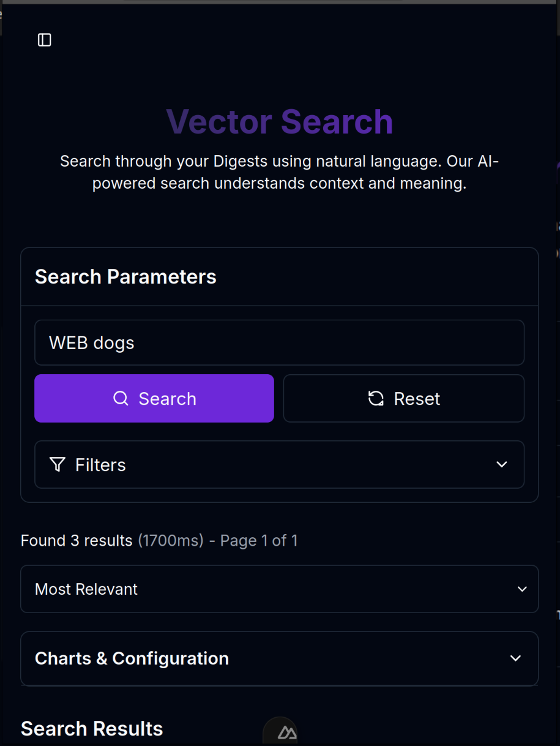Click the Filters label
Screen dimensions: 560x746
click(100, 465)
